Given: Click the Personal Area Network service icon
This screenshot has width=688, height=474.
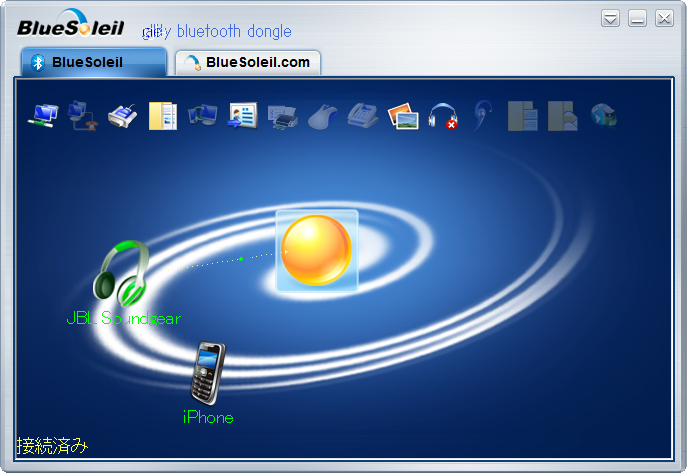Looking at the screenshot, I should click(x=42, y=116).
